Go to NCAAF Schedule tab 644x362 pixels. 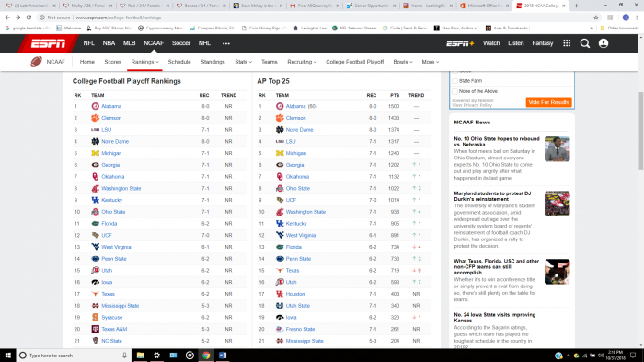tap(179, 62)
